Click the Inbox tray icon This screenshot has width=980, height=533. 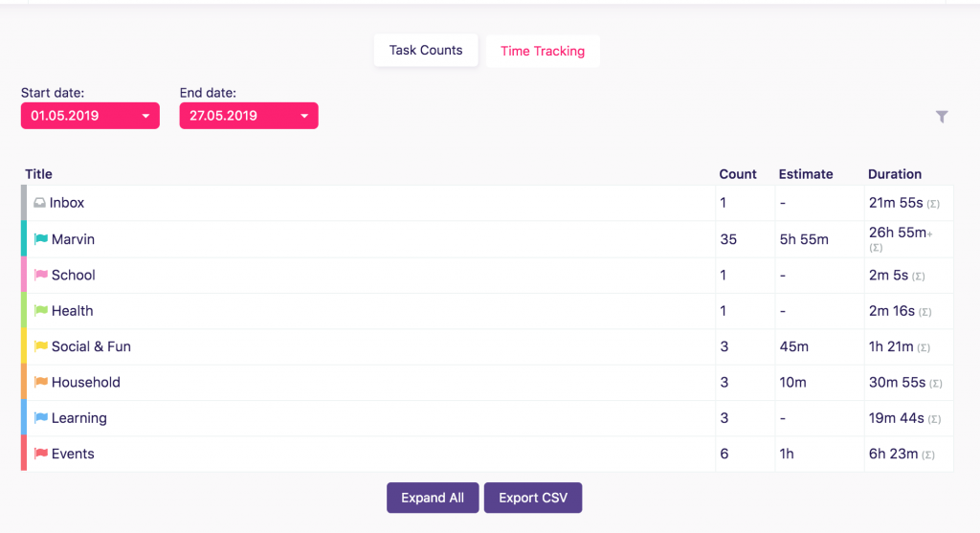click(39, 203)
